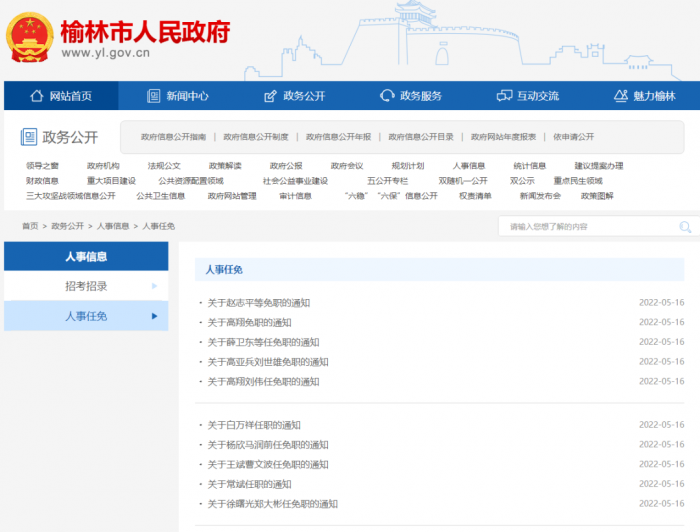The height and width of the screenshot is (532, 700).
Task: Click the 政务公开 edit-pencil icon
Action: (270, 96)
